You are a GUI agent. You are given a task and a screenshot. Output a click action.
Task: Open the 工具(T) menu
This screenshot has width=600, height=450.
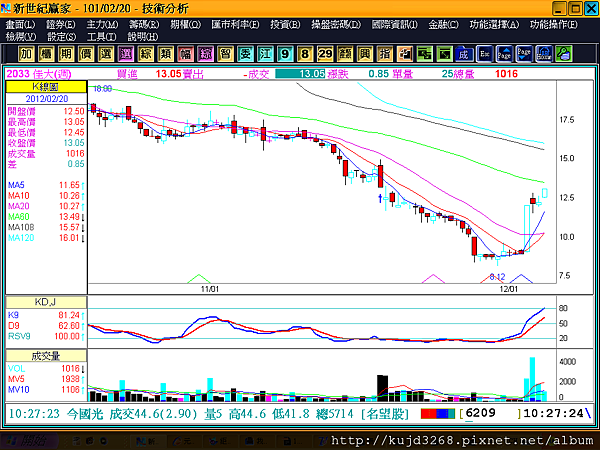[102, 37]
